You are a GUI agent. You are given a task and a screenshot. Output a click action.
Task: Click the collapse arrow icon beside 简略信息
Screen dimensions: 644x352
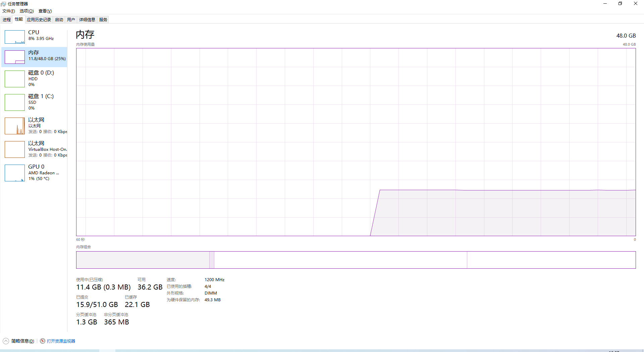coord(6,341)
